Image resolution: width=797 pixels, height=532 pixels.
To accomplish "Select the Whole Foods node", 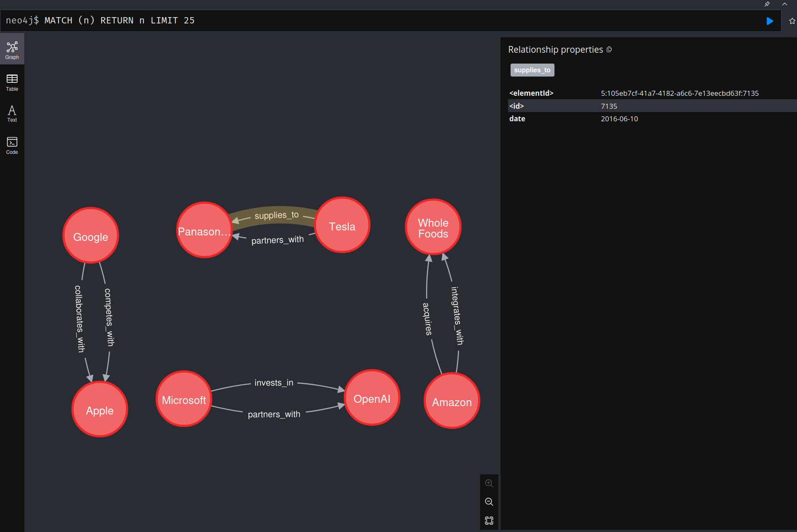I will 433,228.
